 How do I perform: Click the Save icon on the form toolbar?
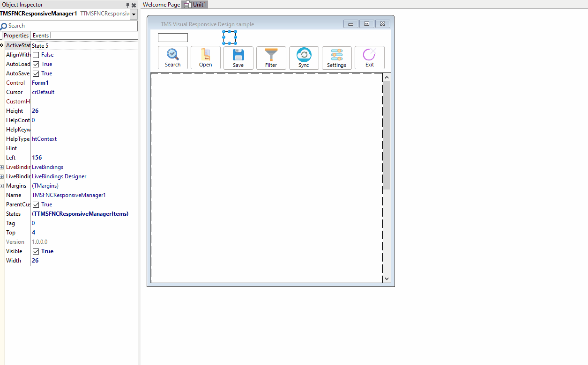coord(238,54)
